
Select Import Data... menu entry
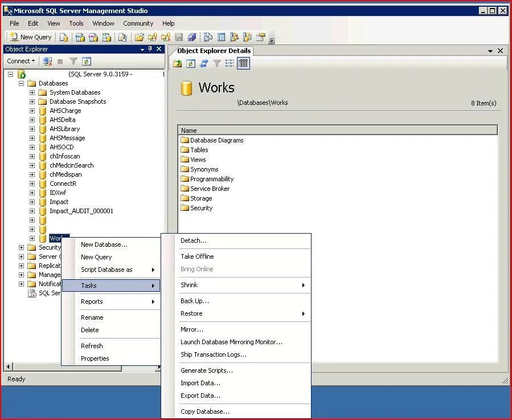tap(237, 383)
